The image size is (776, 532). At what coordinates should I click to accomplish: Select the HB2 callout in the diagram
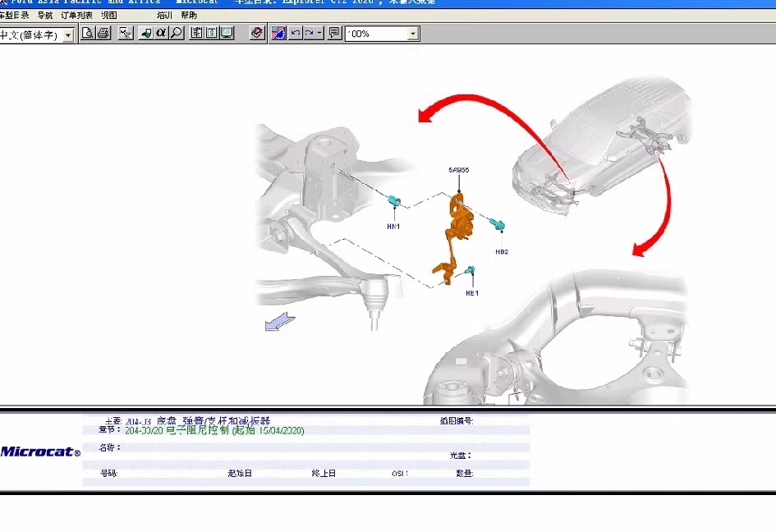[x=502, y=252]
